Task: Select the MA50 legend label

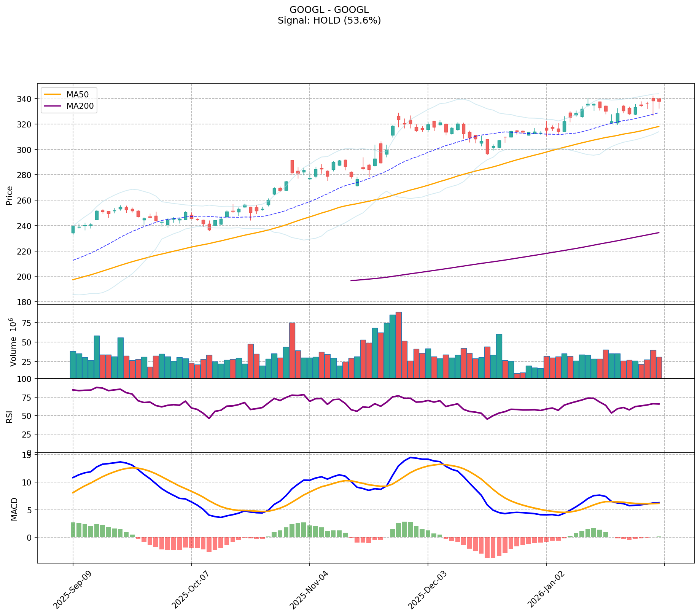Action: pyautogui.click(x=75, y=95)
